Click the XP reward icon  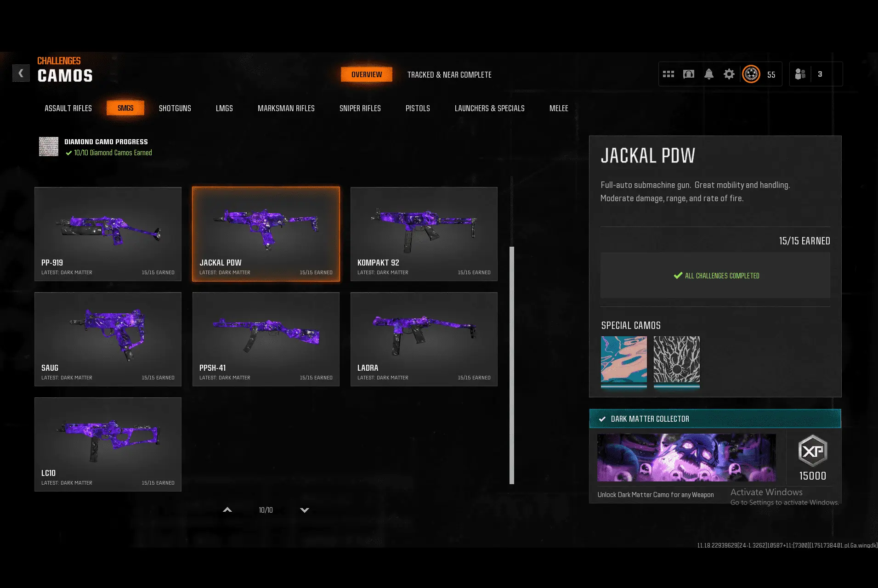point(813,451)
